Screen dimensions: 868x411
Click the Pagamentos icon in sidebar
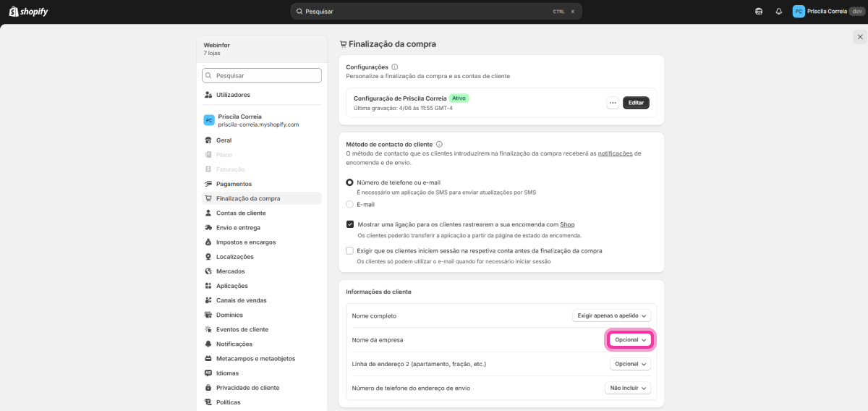208,184
